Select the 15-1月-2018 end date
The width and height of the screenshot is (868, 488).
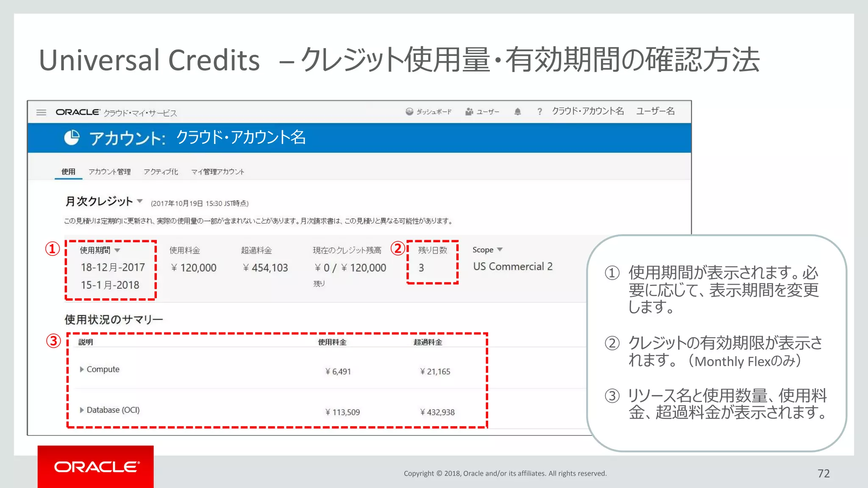click(110, 285)
